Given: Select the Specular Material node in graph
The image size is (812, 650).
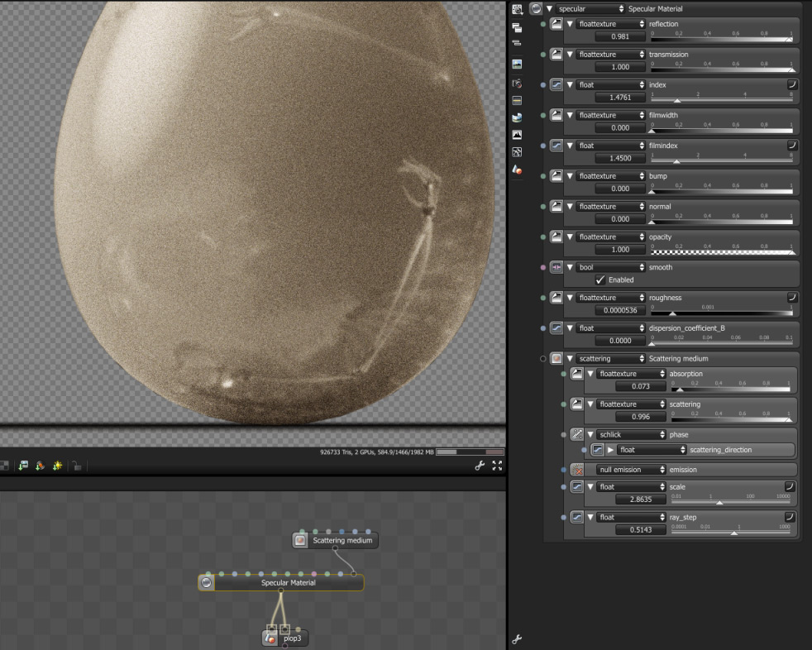Looking at the screenshot, I should [281, 583].
